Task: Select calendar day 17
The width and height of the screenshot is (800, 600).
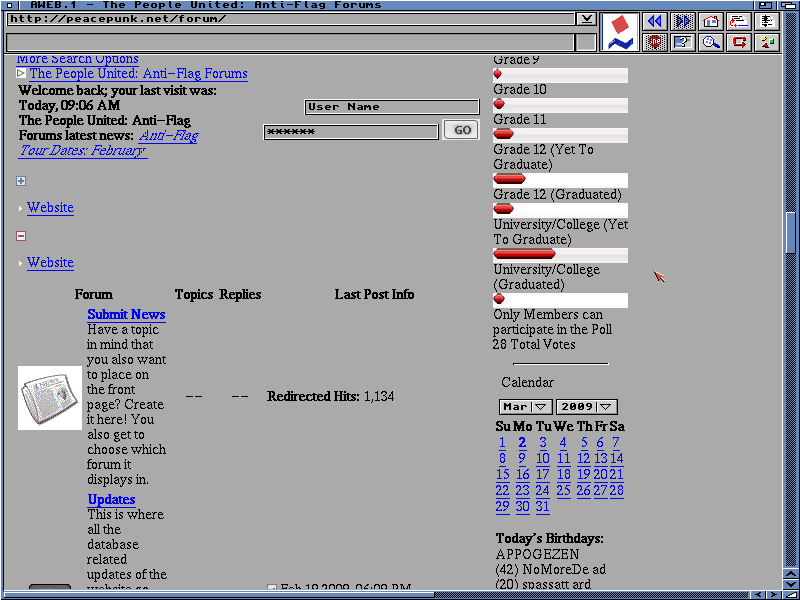Action: point(542,474)
